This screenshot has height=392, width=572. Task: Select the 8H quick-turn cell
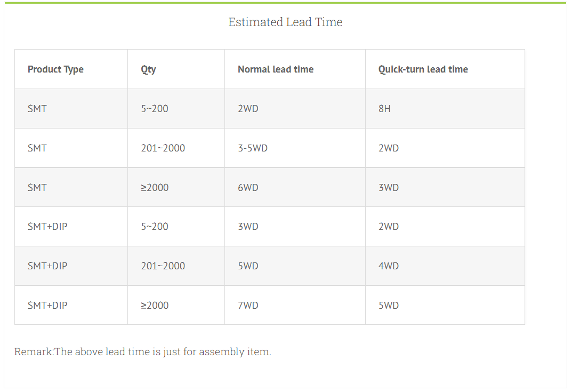point(384,109)
